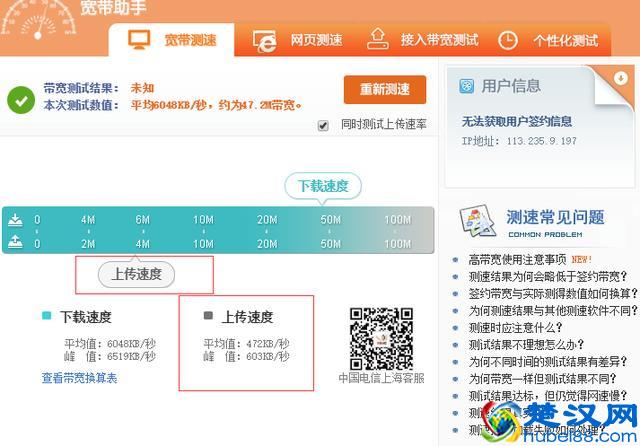Open 高带宽使用注意事项 link

(517, 259)
